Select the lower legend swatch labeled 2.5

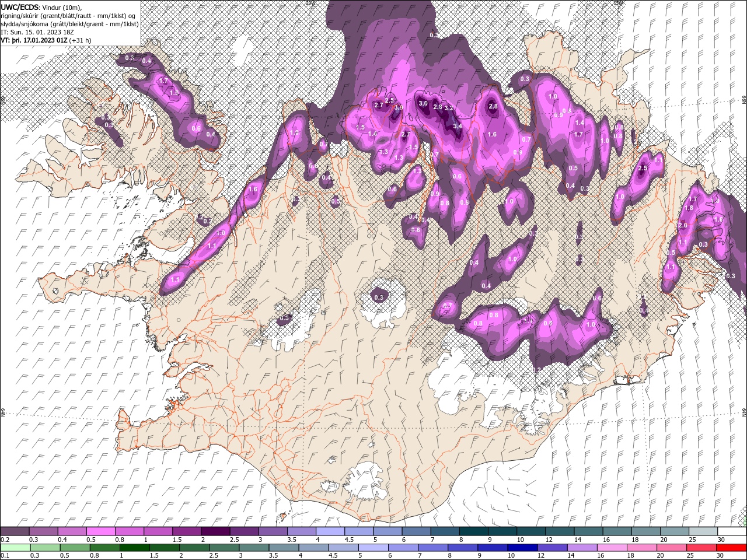point(224,548)
